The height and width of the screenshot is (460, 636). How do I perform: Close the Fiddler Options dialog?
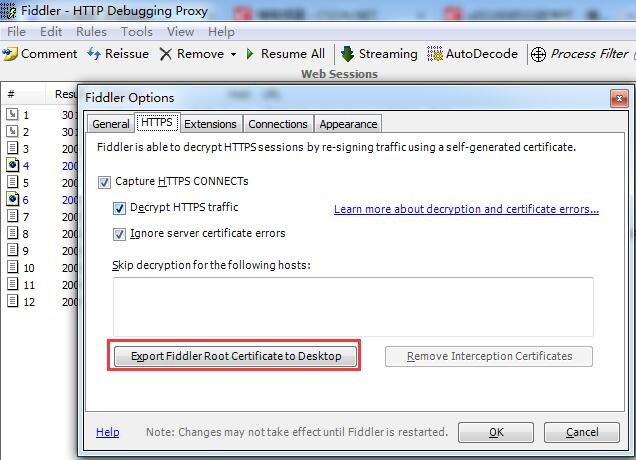click(x=619, y=99)
